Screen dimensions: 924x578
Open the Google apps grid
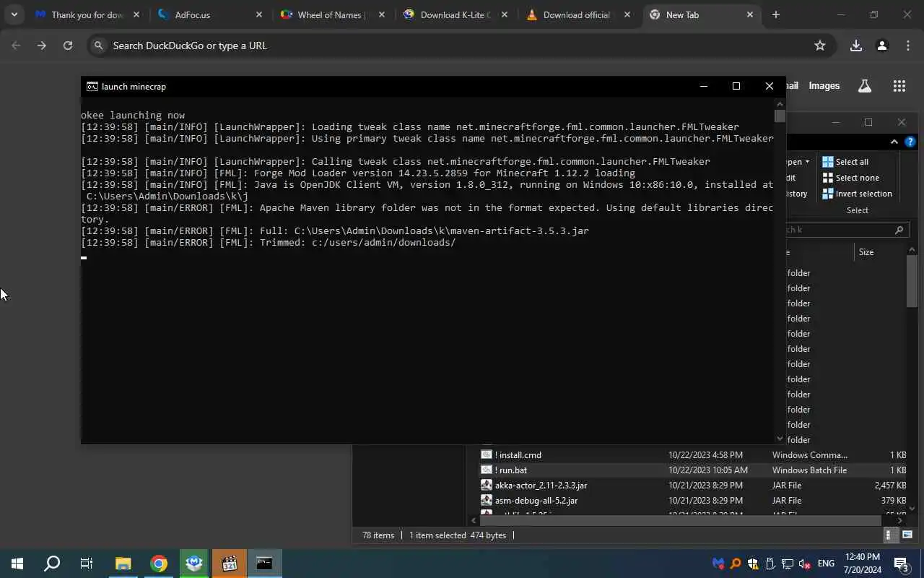[x=899, y=86]
